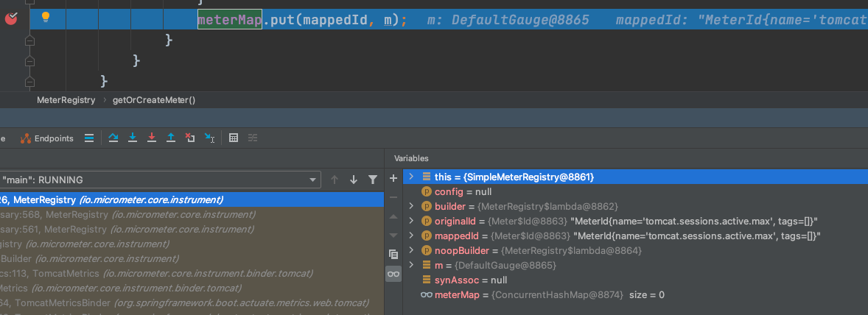
Task: Select the frame ending sary:568, MeterRegistry
Action: click(192, 214)
